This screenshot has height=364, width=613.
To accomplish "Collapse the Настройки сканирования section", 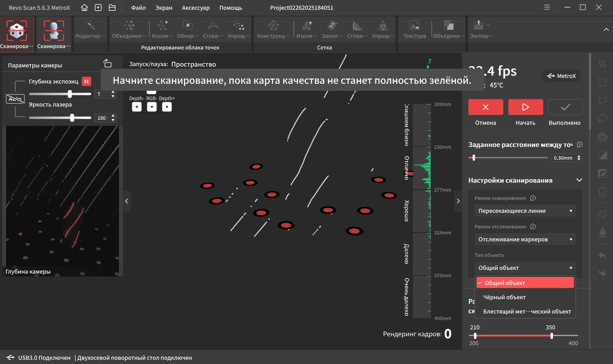I will pyautogui.click(x=579, y=180).
